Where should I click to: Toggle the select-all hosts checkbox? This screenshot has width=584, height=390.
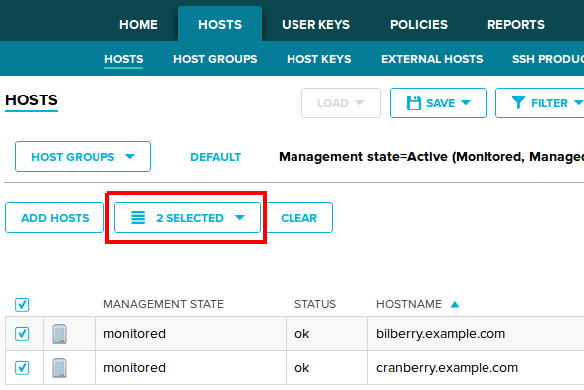(x=22, y=305)
